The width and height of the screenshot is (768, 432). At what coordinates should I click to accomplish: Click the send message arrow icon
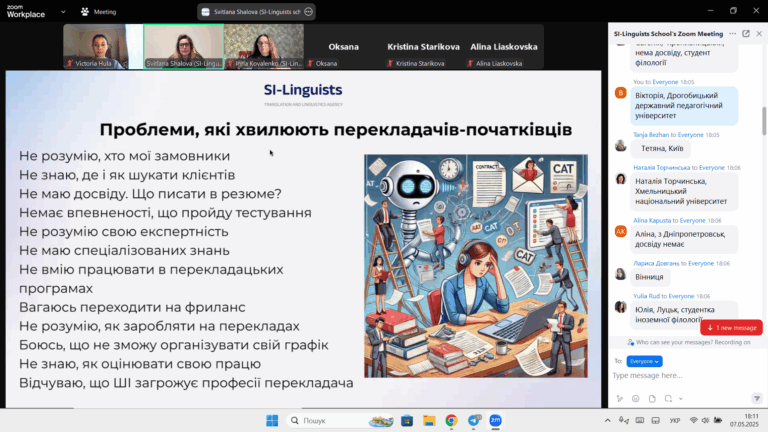(755, 399)
